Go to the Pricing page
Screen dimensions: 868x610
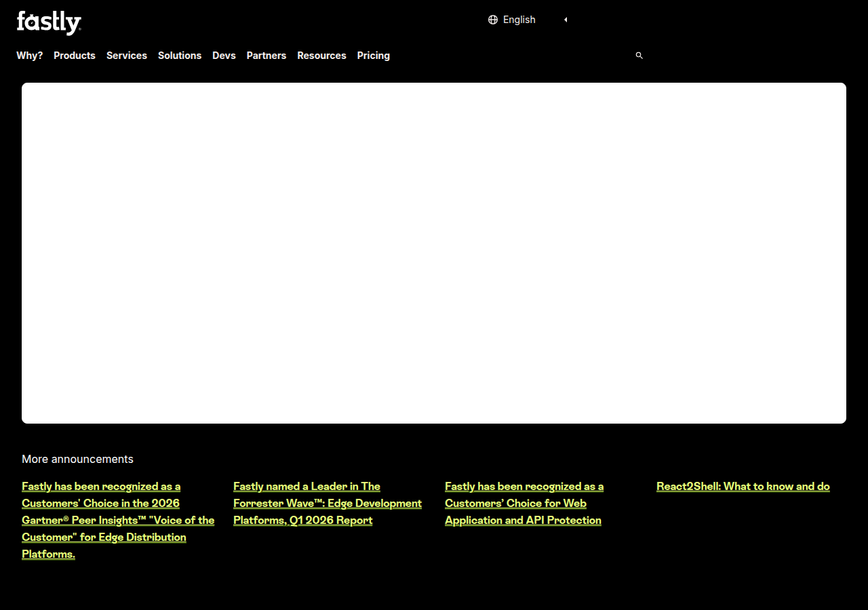374,56
